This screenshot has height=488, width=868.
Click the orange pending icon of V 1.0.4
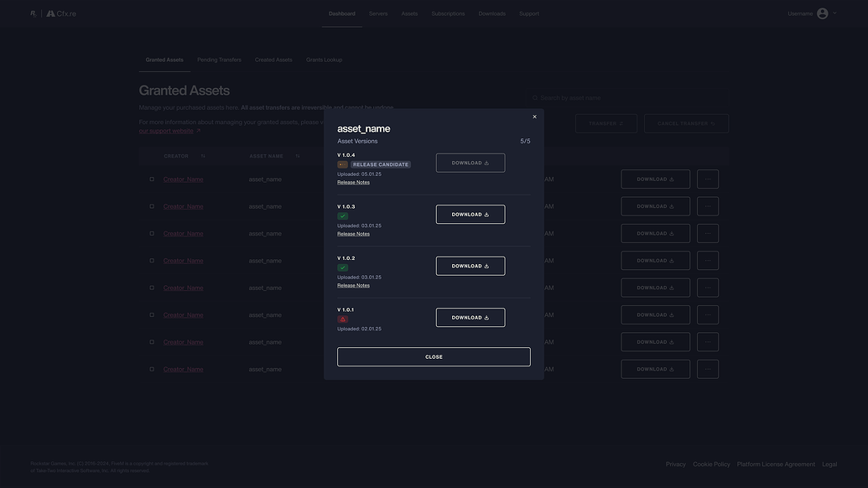coord(343,164)
